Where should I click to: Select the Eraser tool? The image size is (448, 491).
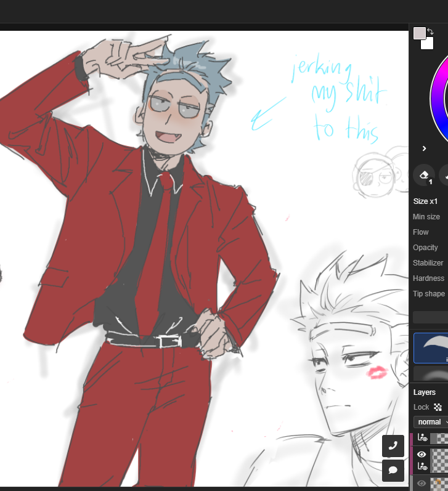(424, 175)
